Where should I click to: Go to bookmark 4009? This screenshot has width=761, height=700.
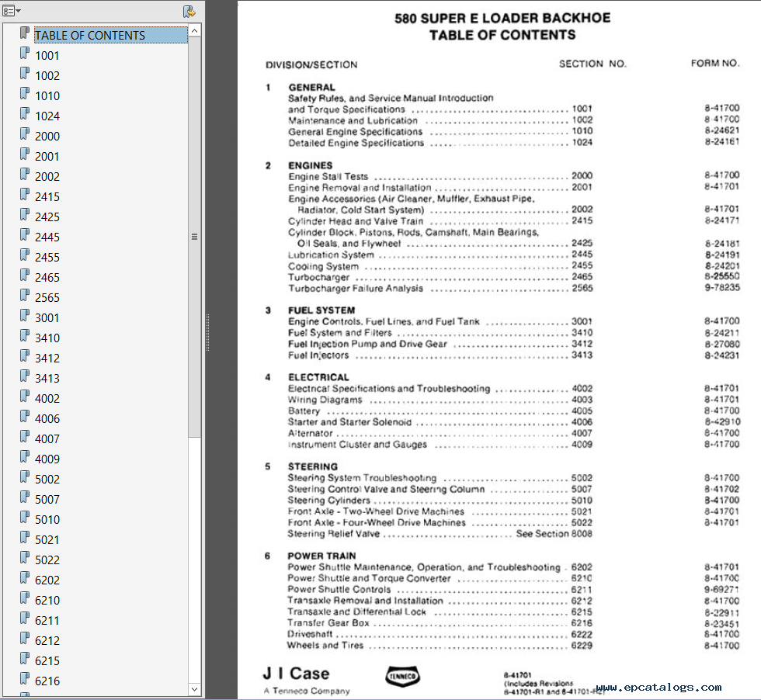click(x=47, y=459)
